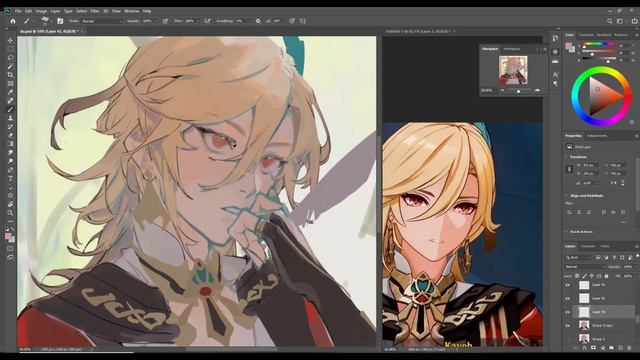The width and height of the screenshot is (640, 360).
Task: Select the Pen tool
Action: (11, 170)
